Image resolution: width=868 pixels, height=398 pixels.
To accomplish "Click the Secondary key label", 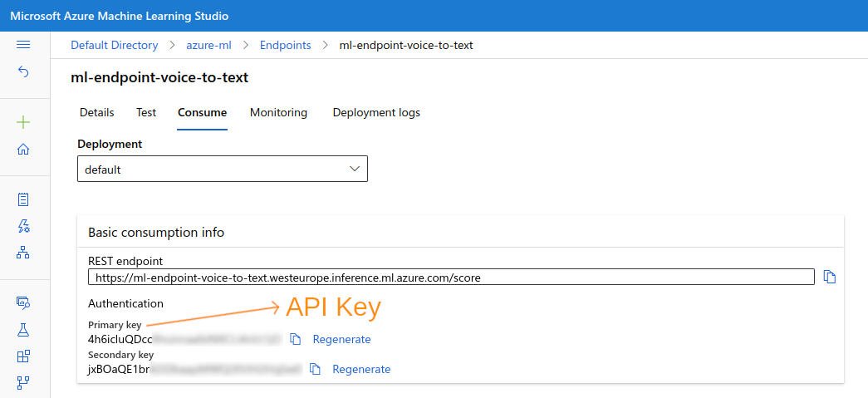I will (x=120, y=355).
